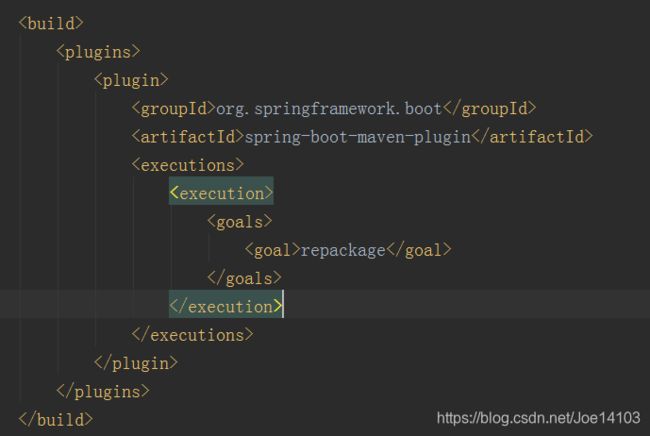This screenshot has width=650, height=436.
Task: Click the closing plugins tag
Action: pyautogui.click(x=103, y=392)
